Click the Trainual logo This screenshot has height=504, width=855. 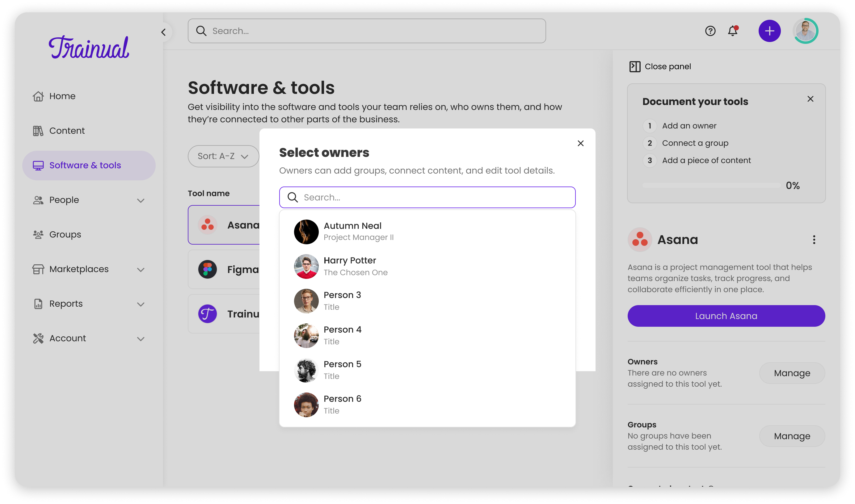[x=89, y=48]
